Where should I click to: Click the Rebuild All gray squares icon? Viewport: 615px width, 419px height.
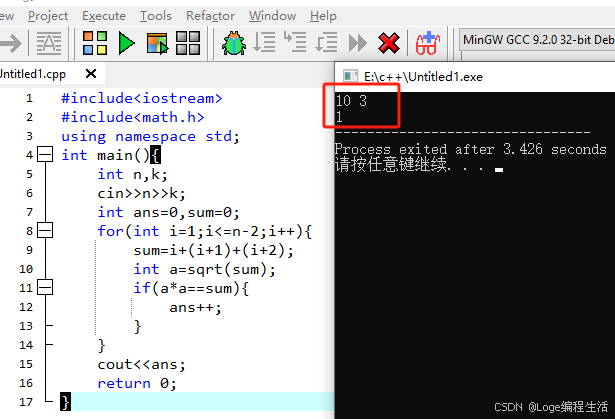click(x=188, y=43)
